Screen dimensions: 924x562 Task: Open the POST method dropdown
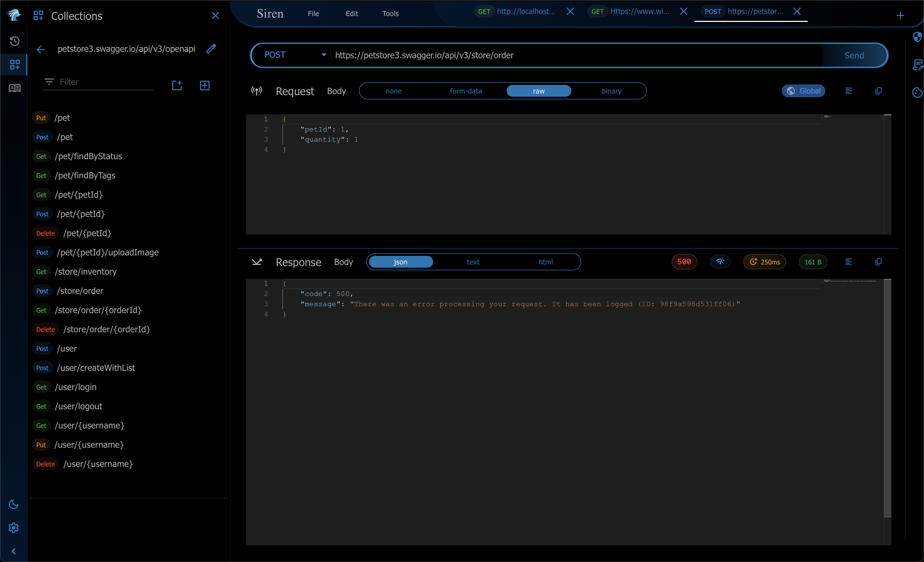pos(294,55)
